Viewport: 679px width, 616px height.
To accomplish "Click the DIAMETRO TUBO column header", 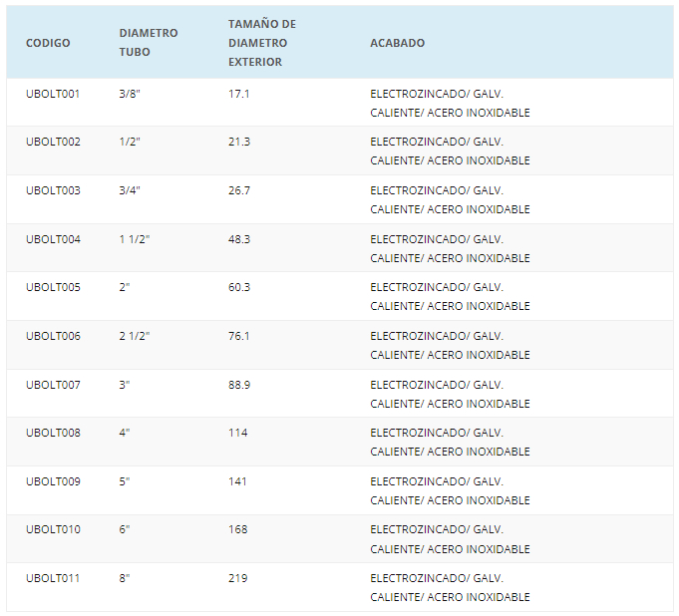I will (149, 43).
